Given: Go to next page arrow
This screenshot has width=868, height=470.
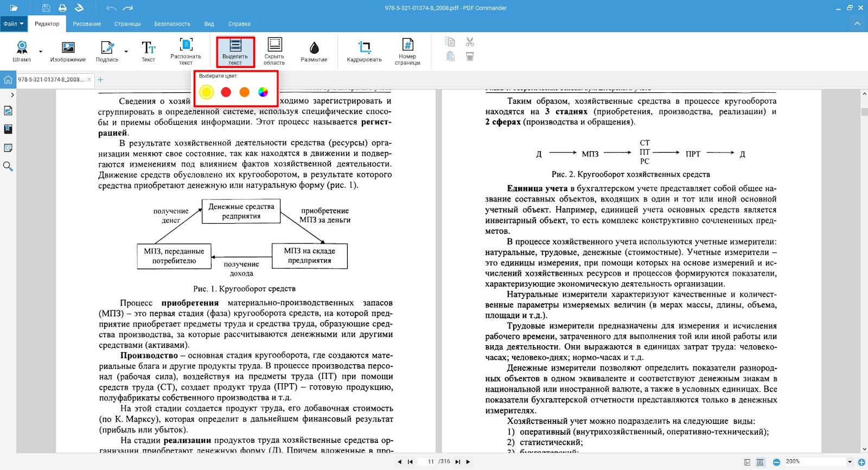Looking at the screenshot, I should tap(468, 462).
